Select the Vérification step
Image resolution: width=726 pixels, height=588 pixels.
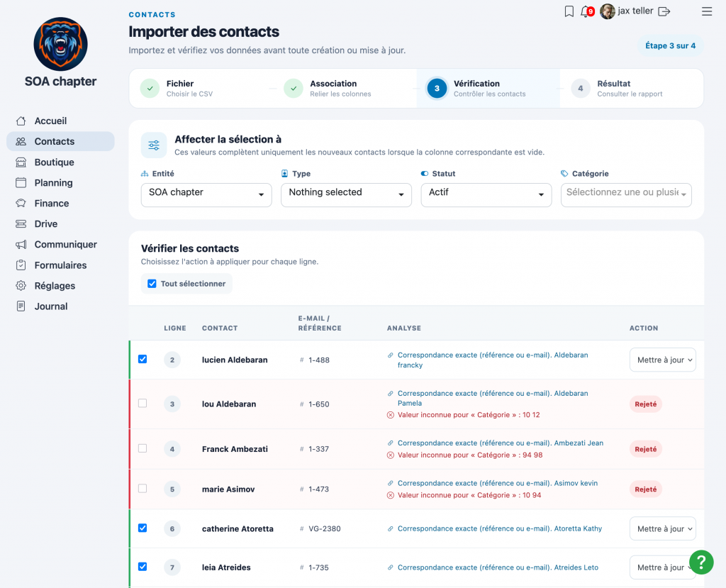tap(488, 89)
